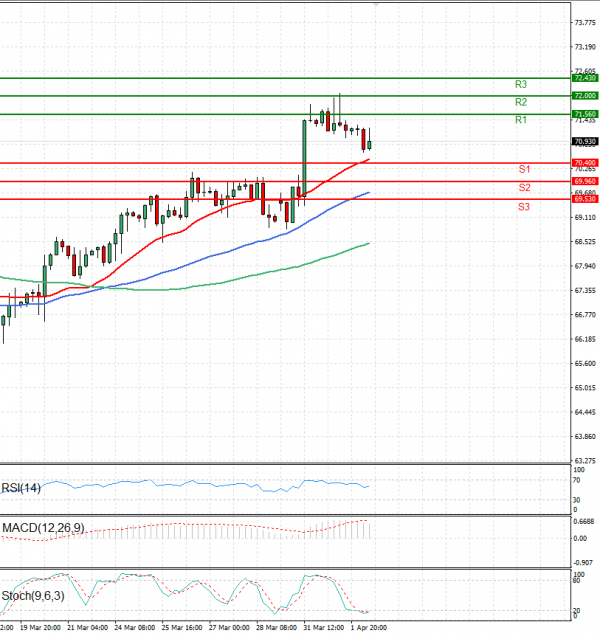This screenshot has width=600, height=636.
Task: Click the Stoch(9,6,3) indicator label
Action: [x=33, y=596]
